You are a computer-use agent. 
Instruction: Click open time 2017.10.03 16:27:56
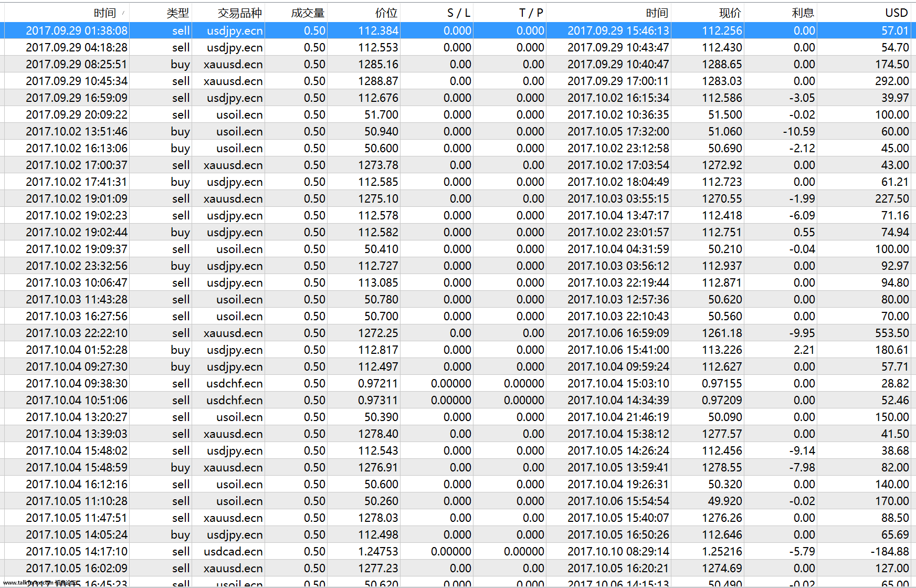click(x=77, y=316)
